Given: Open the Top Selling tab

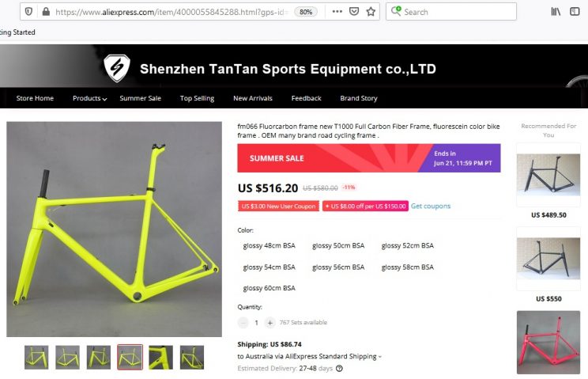Looking at the screenshot, I should (x=197, y=98).
